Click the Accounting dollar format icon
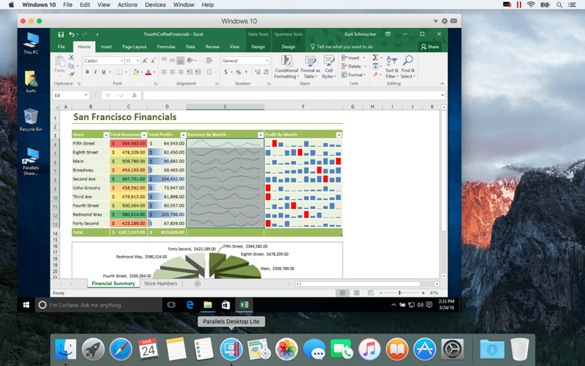Image resolution: width=585 pixels, height=366 pixels. 226,72
